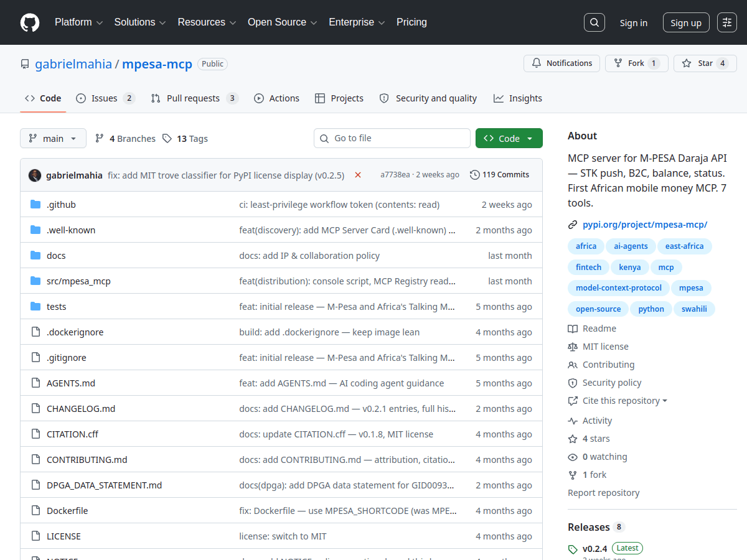Viewport: 747px width, 560px height.
Task: Open the main branch selector dropdown
Action: point(53,139)
